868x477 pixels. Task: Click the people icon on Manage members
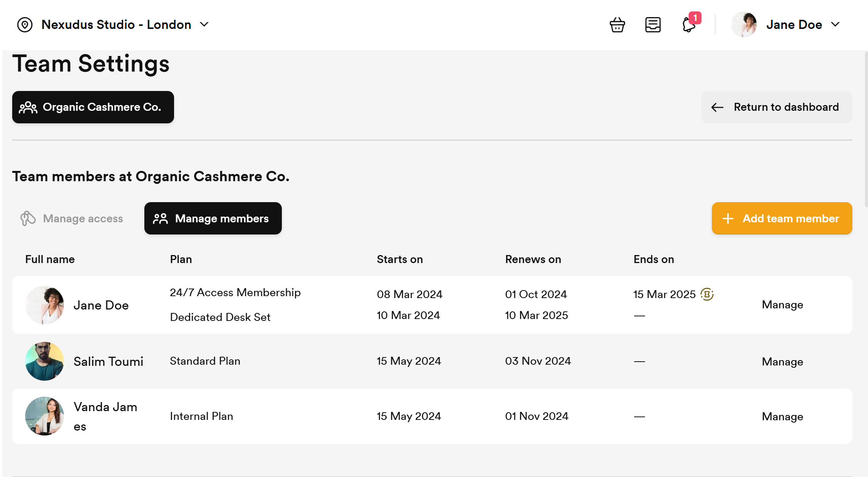click(160, 219)
